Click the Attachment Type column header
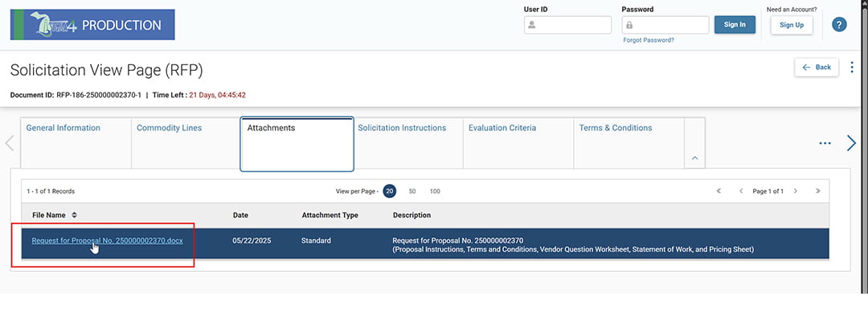 coord(330,215)
